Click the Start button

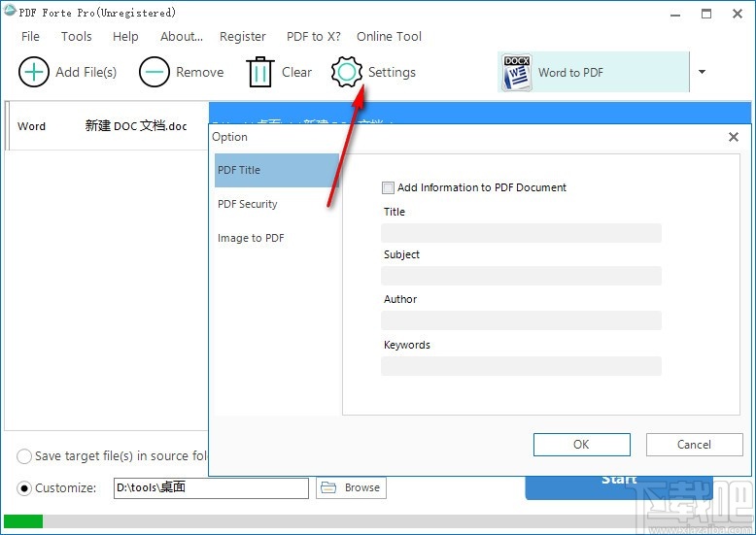click(619, 487)
